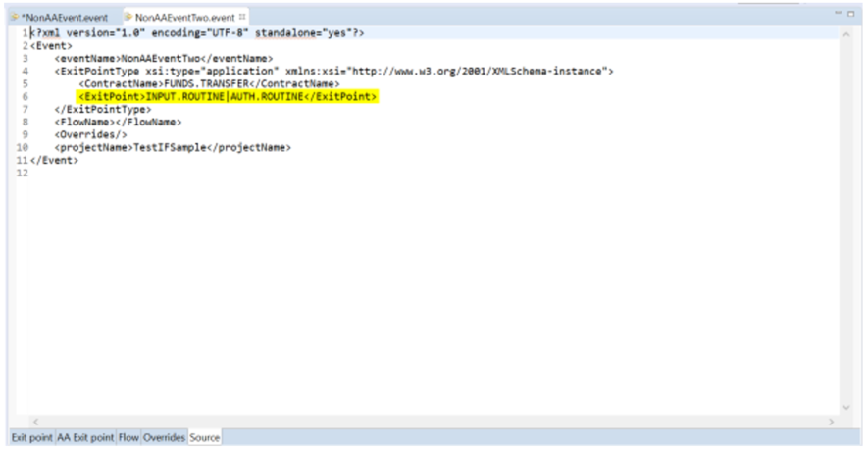Click the ExitPointType xsi:type line
The image size is (868, 449).
tap(333, 72)
